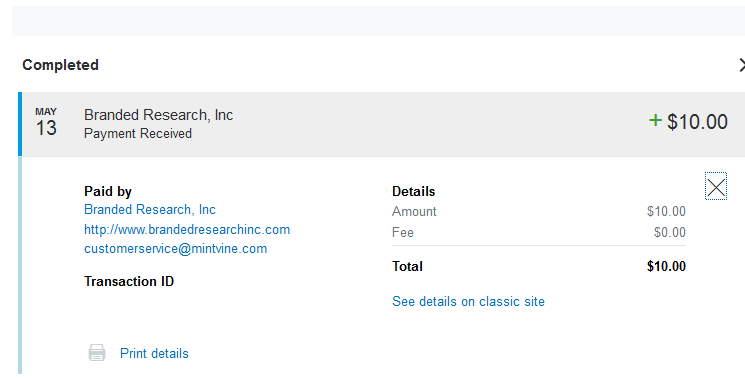Screen dimensions: 745x378
Task: Close the transaction details panel
Action: point(716,186)
